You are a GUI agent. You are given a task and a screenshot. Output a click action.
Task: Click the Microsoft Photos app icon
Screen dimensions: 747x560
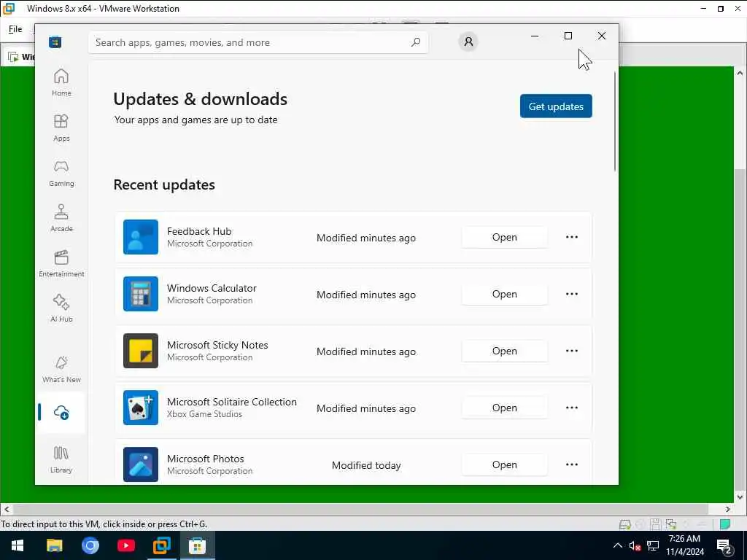(x=141, y=464)
